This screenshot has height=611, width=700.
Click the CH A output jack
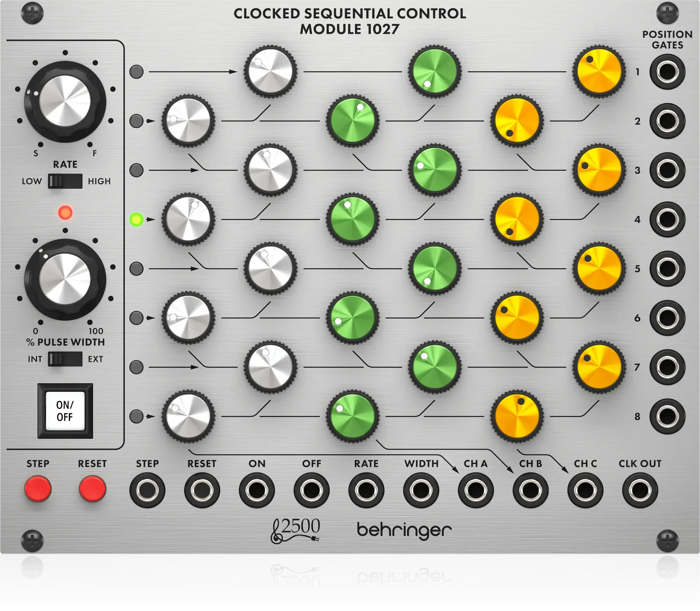476,490
